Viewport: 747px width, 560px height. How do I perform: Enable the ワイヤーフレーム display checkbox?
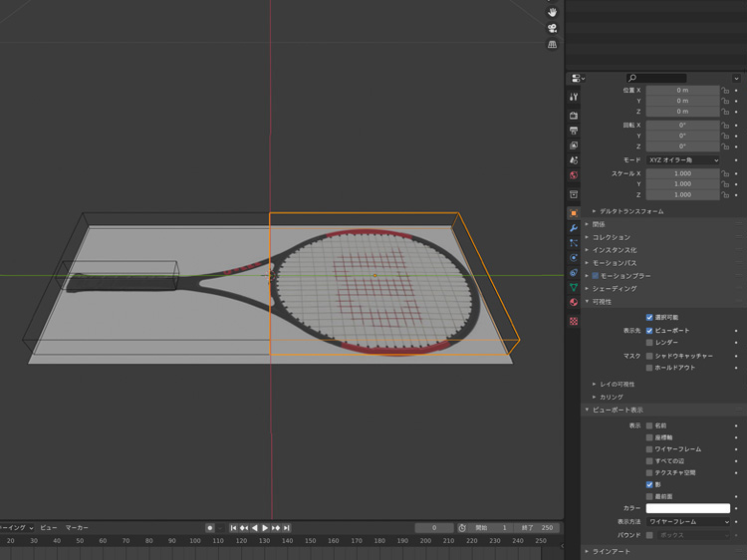(649, 449)
